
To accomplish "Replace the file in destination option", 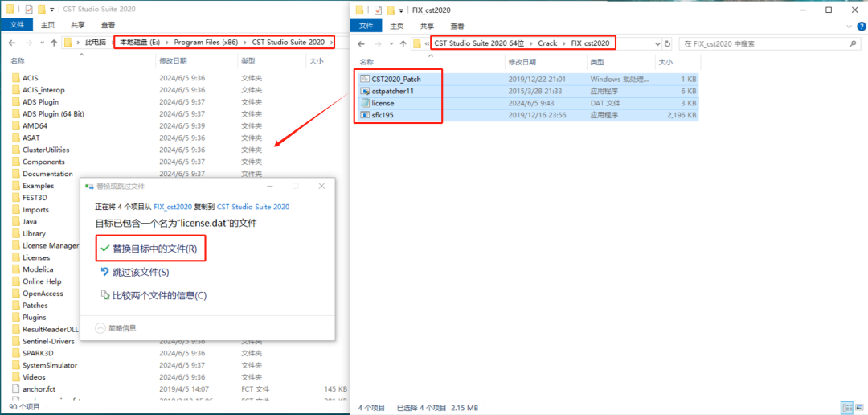I will 149,249.
